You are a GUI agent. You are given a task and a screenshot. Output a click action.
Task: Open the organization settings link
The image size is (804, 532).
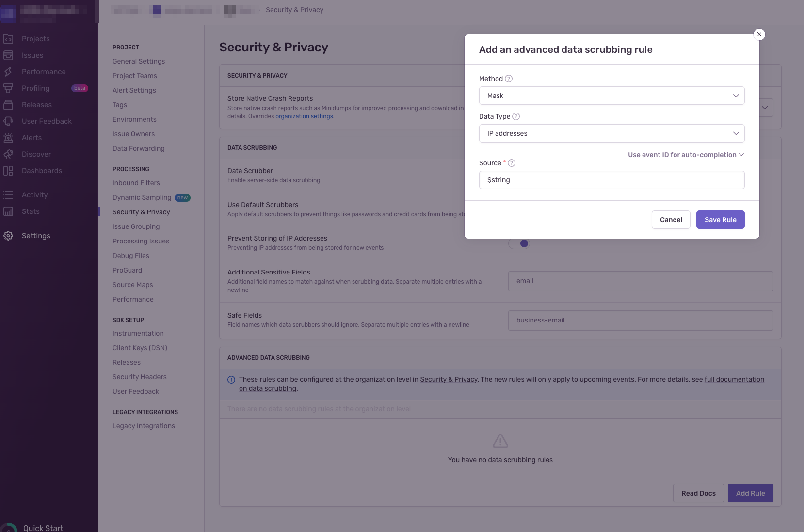click(304, 116)
